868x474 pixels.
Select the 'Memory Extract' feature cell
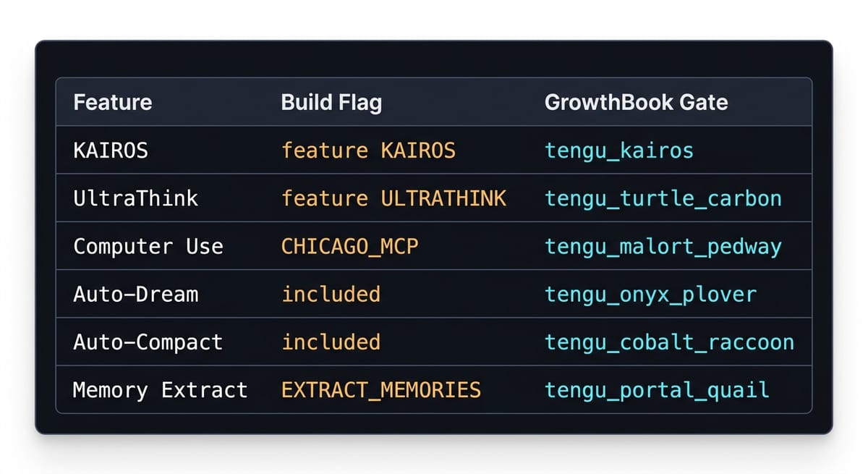[x=160, y=391]
